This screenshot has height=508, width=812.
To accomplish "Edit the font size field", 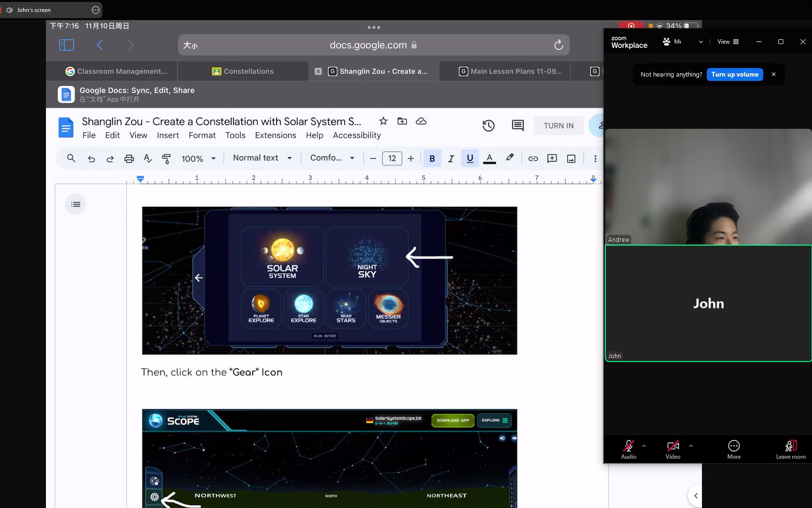I will point(392,158).
